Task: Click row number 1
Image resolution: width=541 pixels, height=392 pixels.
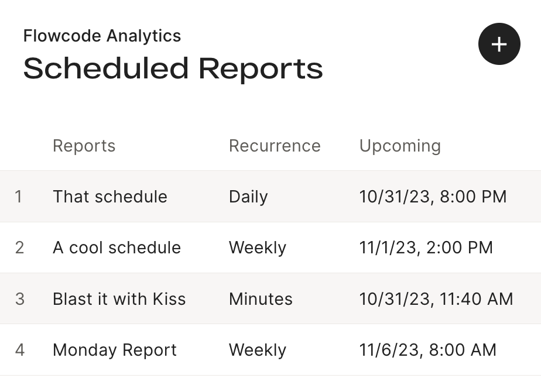Action: [x=19, y=197]
